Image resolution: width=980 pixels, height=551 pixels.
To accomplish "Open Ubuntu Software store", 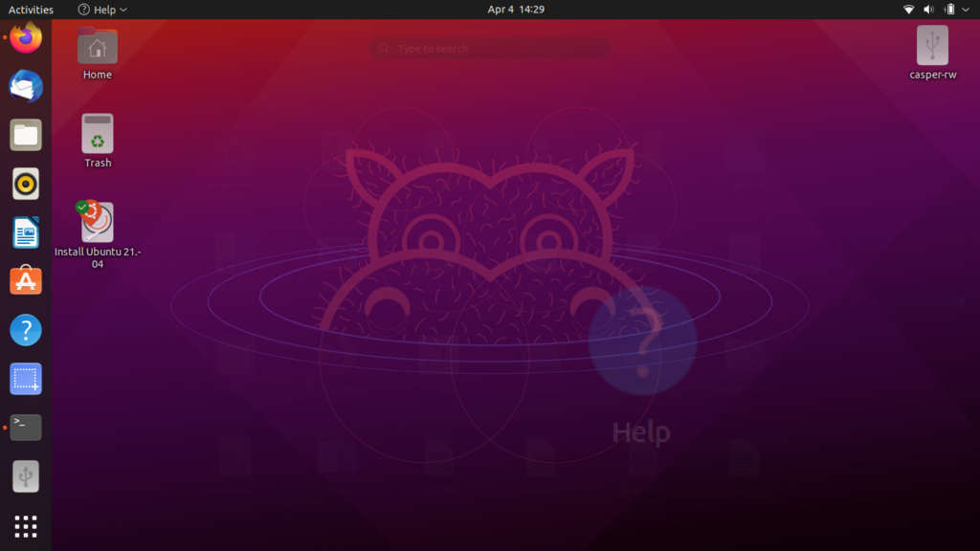I will 26,280.
